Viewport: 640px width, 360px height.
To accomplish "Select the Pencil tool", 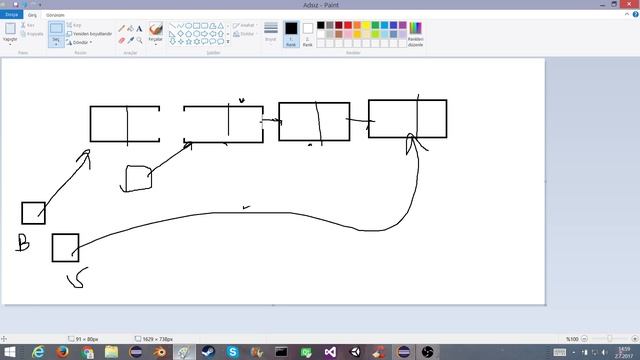I will click(x=122, y=29).
